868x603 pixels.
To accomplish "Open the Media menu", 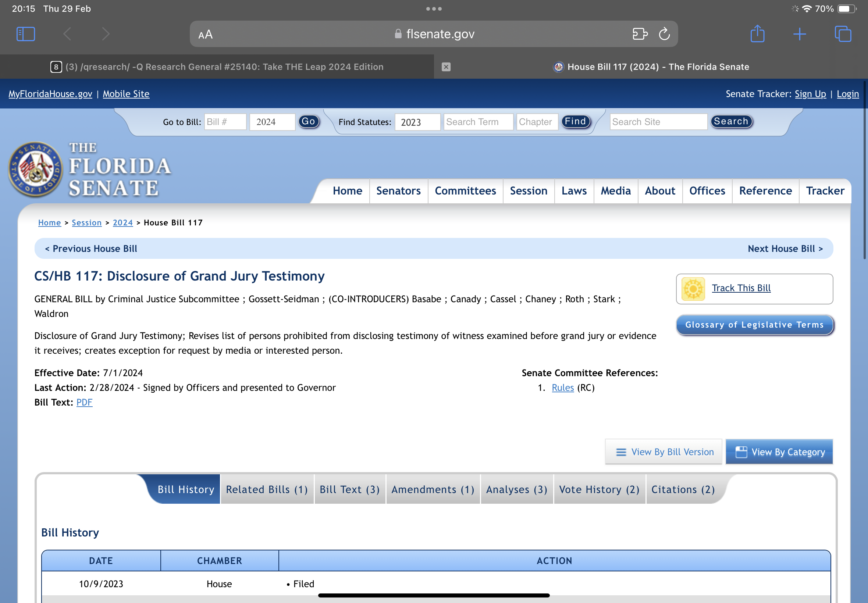I will coord(616,191).
